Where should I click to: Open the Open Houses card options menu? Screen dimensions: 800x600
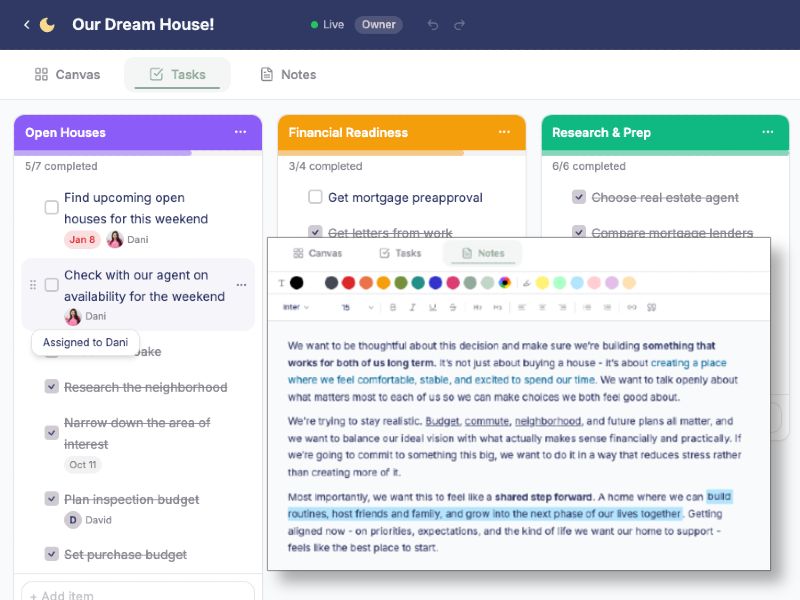coord(240,132)
